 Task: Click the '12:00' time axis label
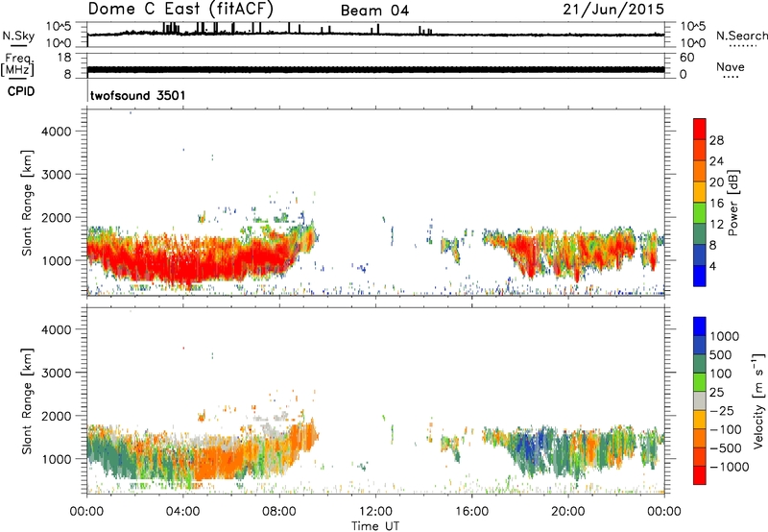coord(375,512)
